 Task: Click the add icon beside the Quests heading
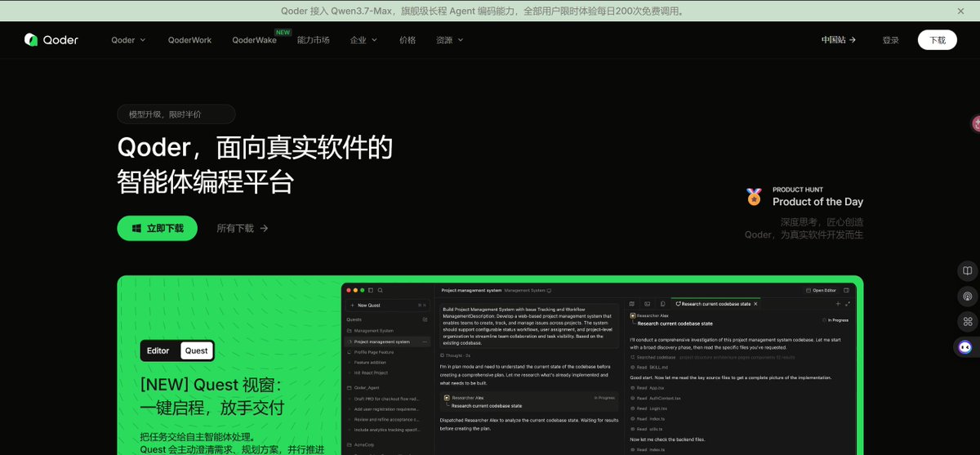tap(425, 319)
